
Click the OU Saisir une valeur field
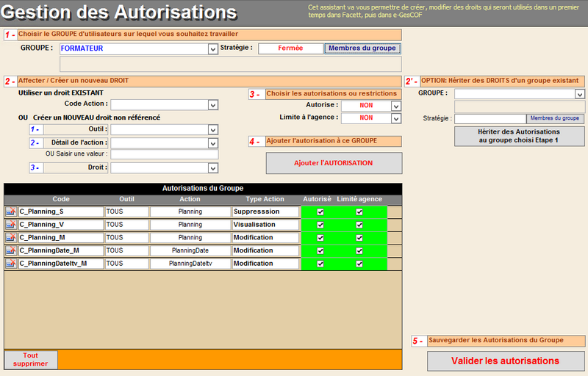[x=164, y=154]
